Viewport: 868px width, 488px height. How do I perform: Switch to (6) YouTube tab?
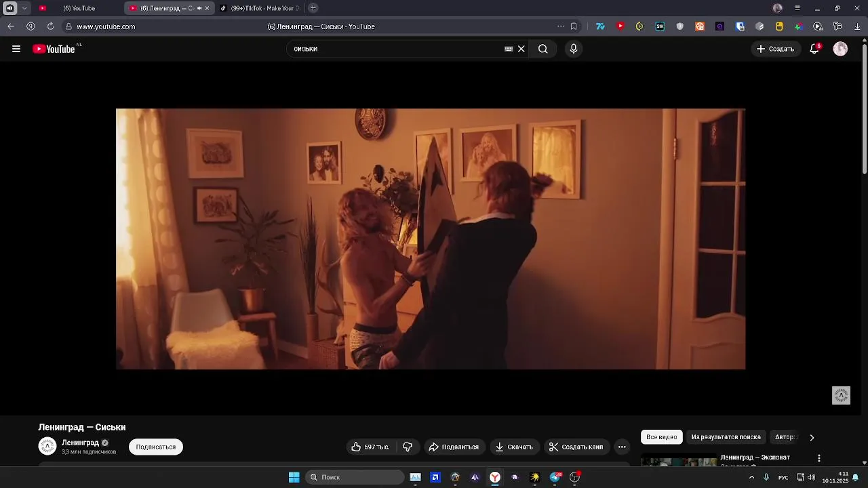click(x=79, y=8)
